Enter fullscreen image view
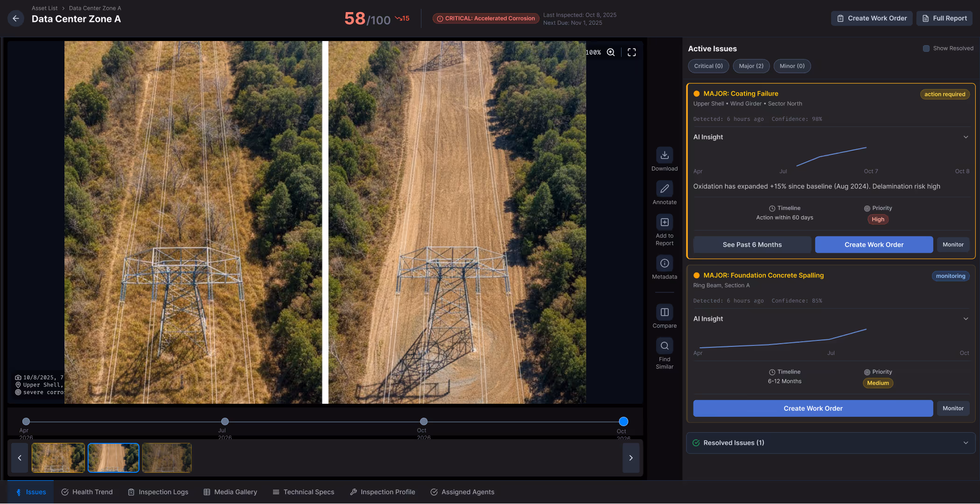This screenshot has height=504, width=980. coord(631,52)
